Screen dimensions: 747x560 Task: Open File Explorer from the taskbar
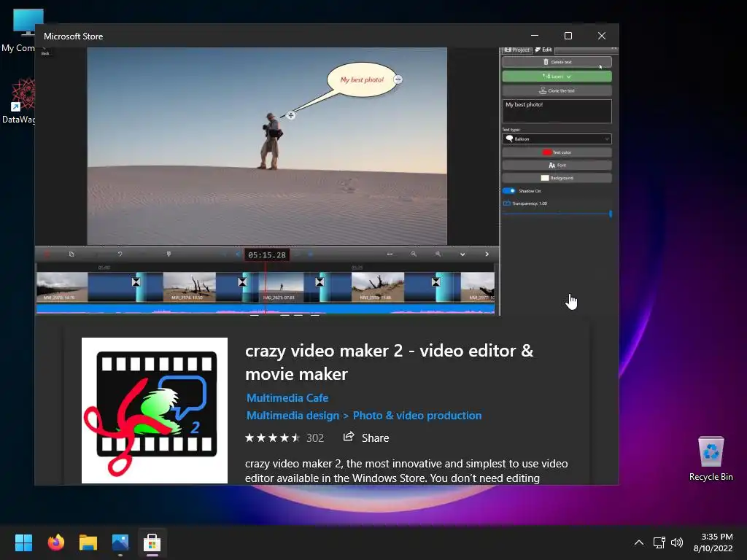point(88,542)
